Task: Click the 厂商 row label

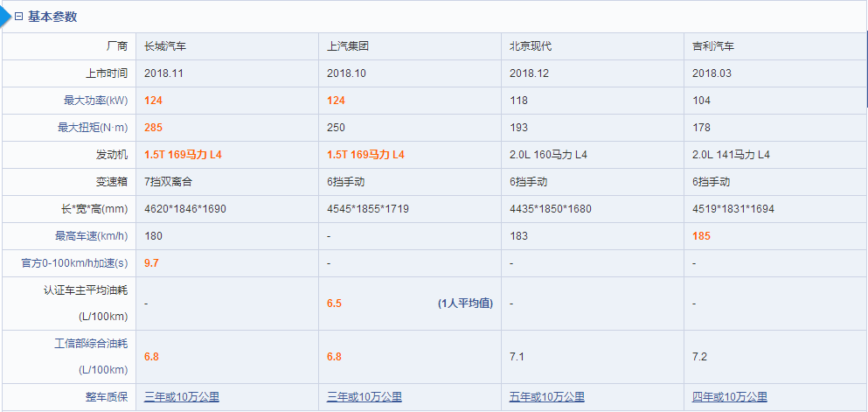Action: pos(117,46)
